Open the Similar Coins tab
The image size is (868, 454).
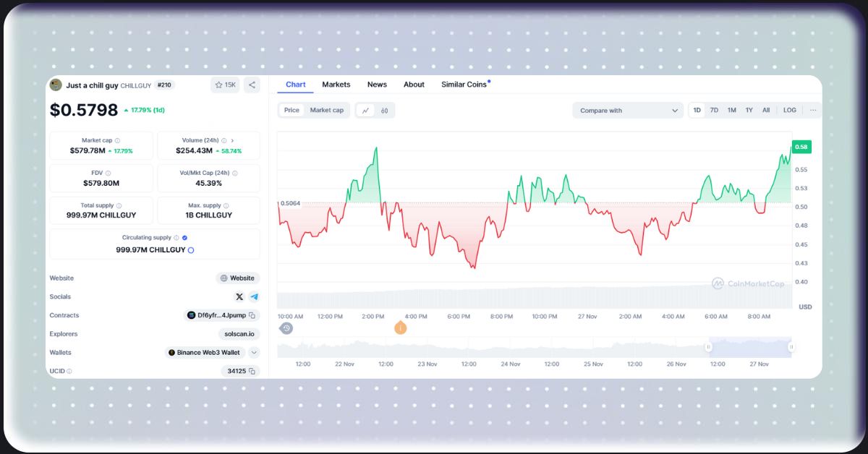pyautogui.click(x=465, y=84)
